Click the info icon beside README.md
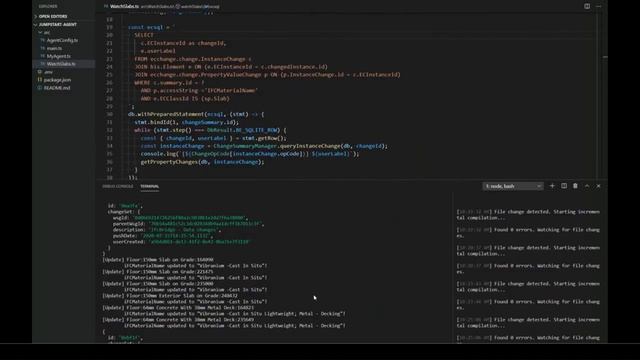This screenshot has height=360, width=640. 40,88
